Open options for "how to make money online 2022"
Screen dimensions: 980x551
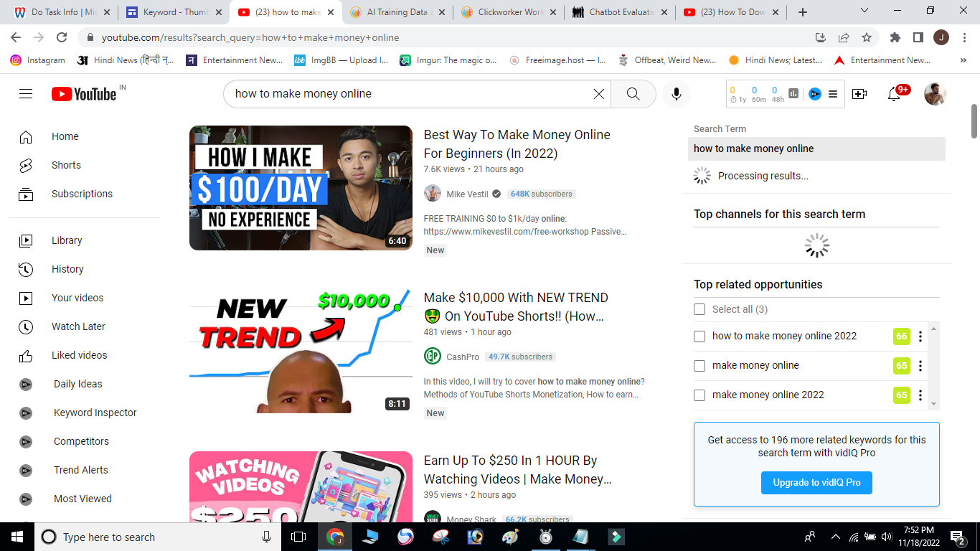pos(920,336)
